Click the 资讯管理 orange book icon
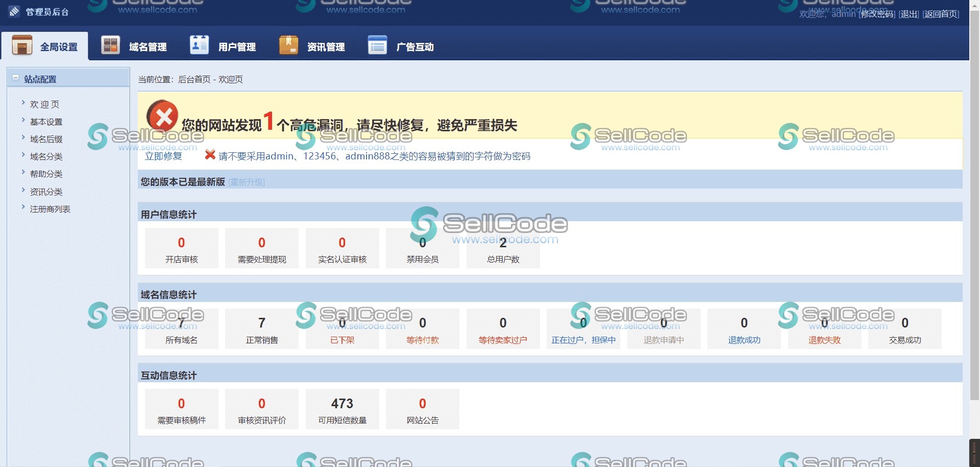 coord(288,45)
